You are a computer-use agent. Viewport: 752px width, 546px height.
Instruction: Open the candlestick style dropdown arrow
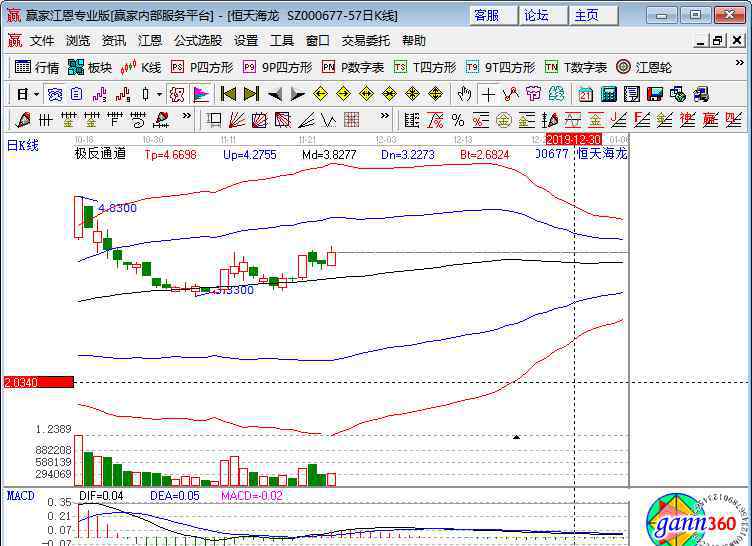[x=160, y=94]
